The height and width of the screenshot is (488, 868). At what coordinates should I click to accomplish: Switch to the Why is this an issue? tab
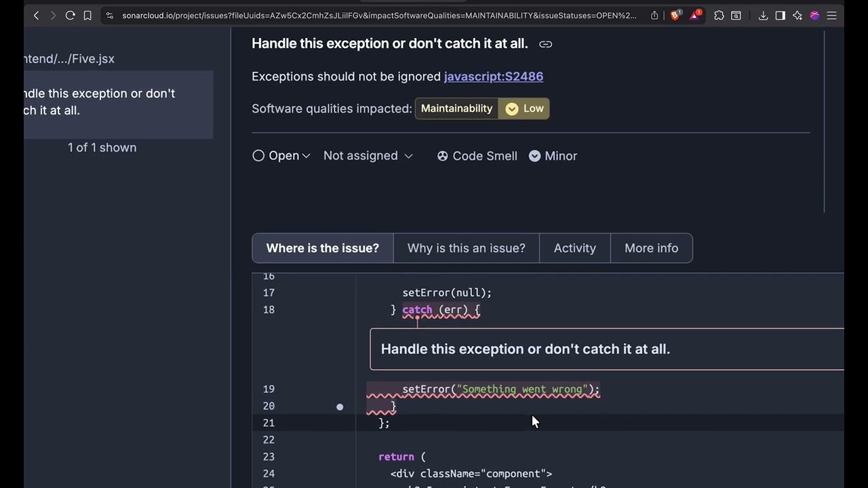pyautogui.click(x=467, y=248)
